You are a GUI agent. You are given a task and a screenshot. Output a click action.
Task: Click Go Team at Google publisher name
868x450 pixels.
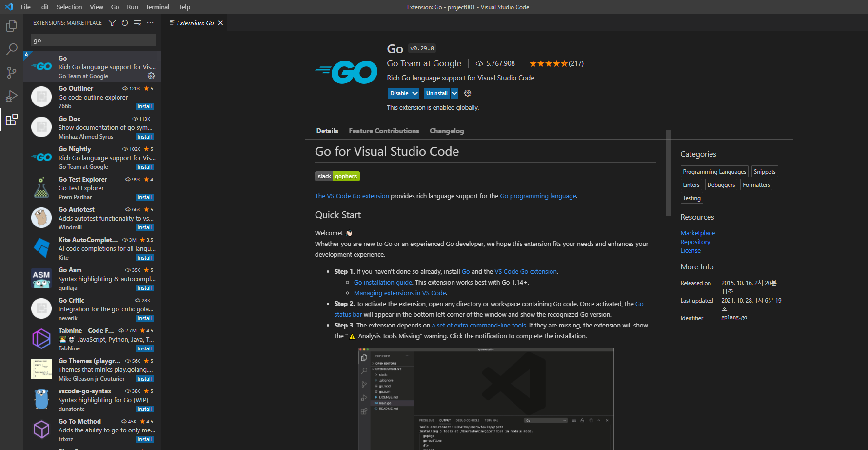(x=424, y=63)
